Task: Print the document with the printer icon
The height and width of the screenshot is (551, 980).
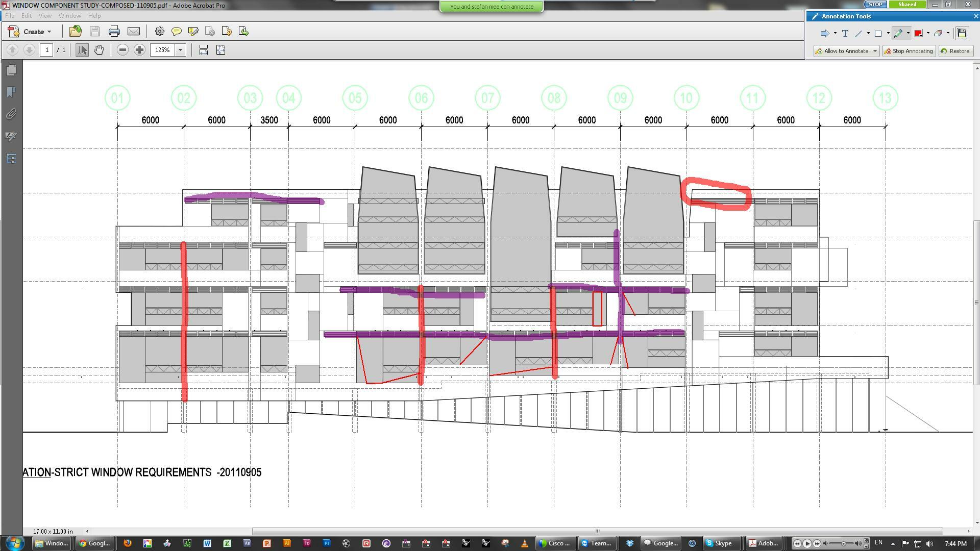Action: (x=114, y=32)
